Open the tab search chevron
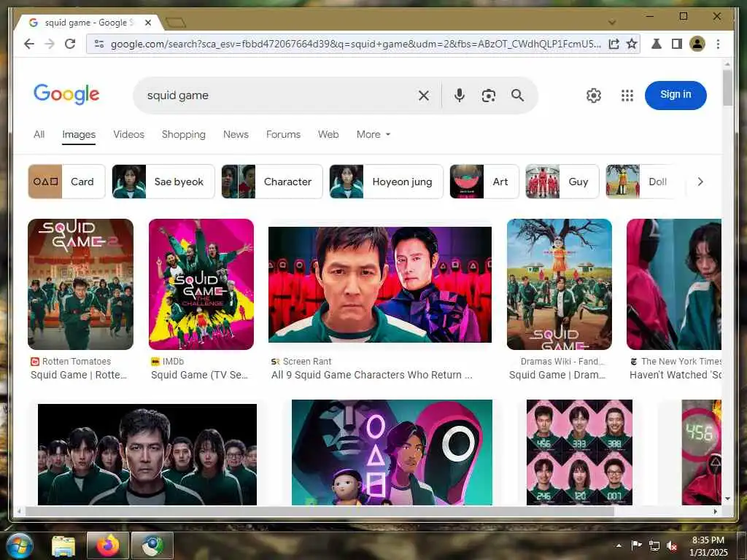Screen dimensions: 747x560 click(x=612, y=23)
